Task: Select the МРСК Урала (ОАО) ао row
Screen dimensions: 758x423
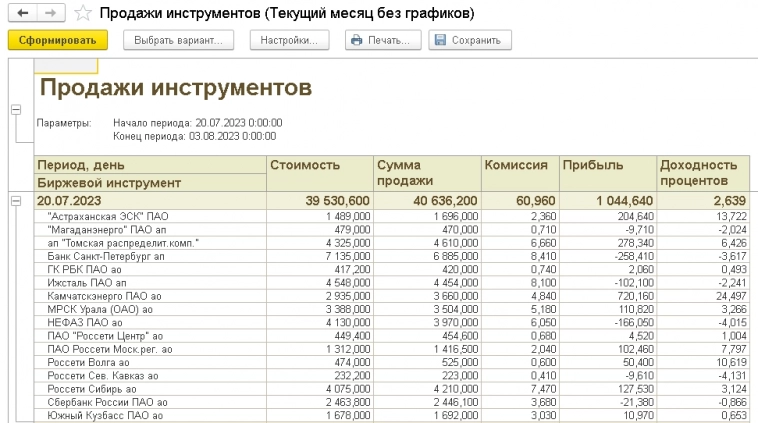Action: [x=392, y=309]
